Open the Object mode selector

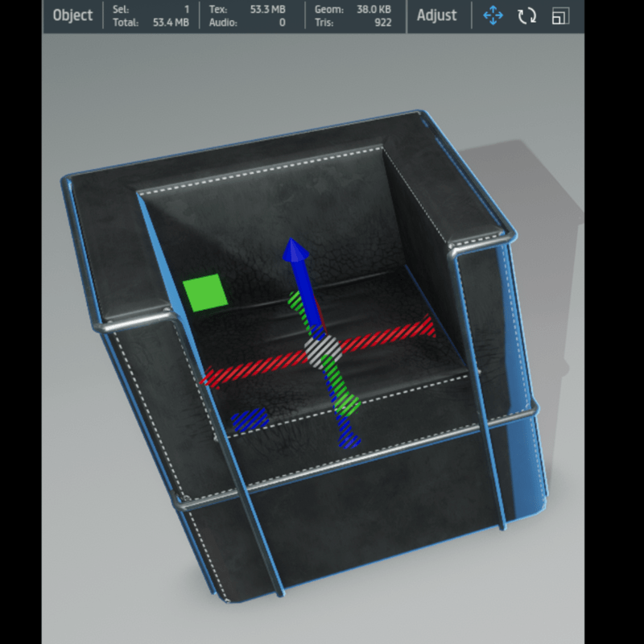pyautogui.click(x=72, y=16)
